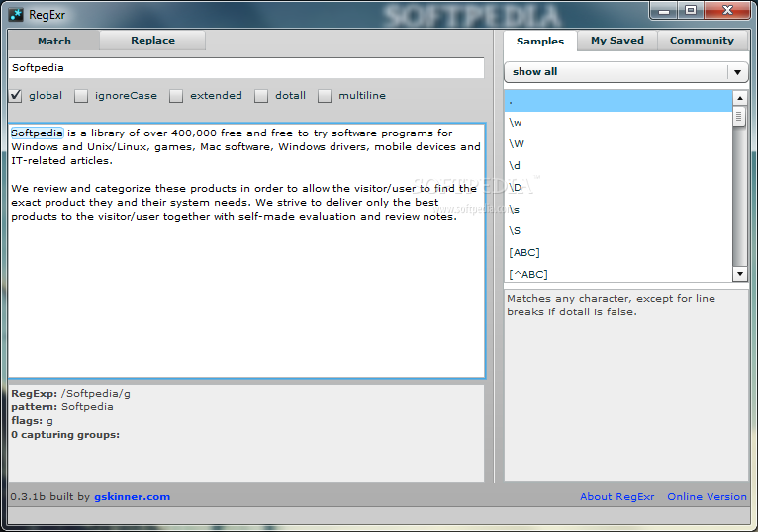Image resolution: width=758 pixels, height=532 pixels.
Task: Enable the dotall checkbox
Action: (261, 96)
